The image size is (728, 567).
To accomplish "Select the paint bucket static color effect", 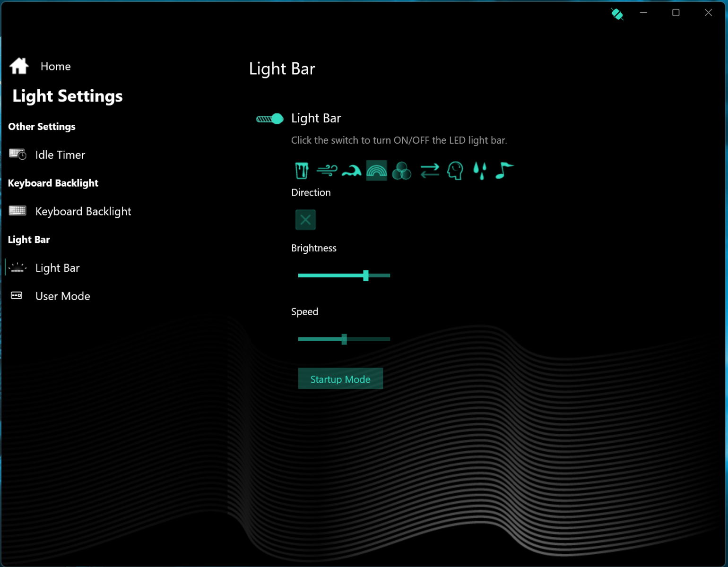I will pyautogui.click(x=302, y=171).
